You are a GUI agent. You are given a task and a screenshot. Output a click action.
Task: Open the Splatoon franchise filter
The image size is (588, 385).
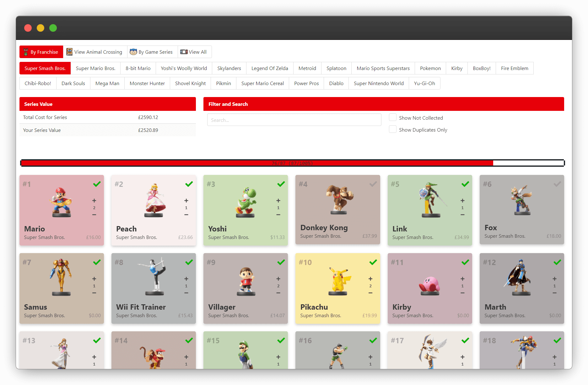pyautogui.click(x=336, y=68)
